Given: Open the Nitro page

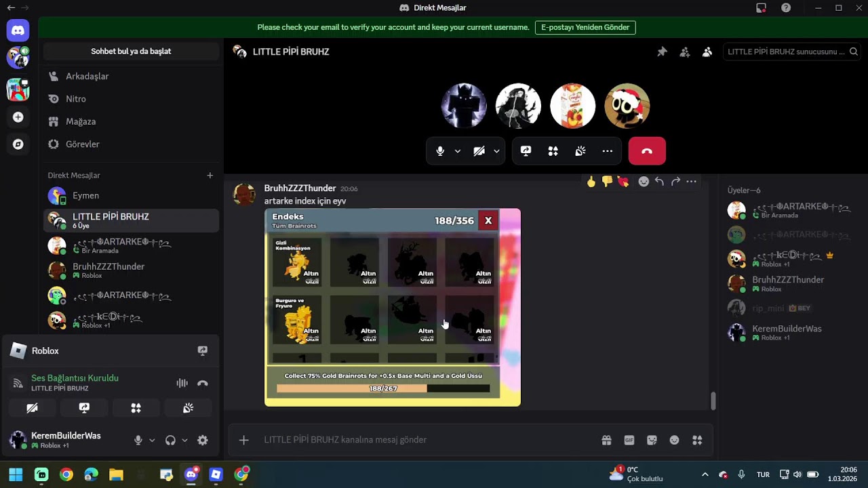Looking at the screenshot, I should tap(131, 99).
